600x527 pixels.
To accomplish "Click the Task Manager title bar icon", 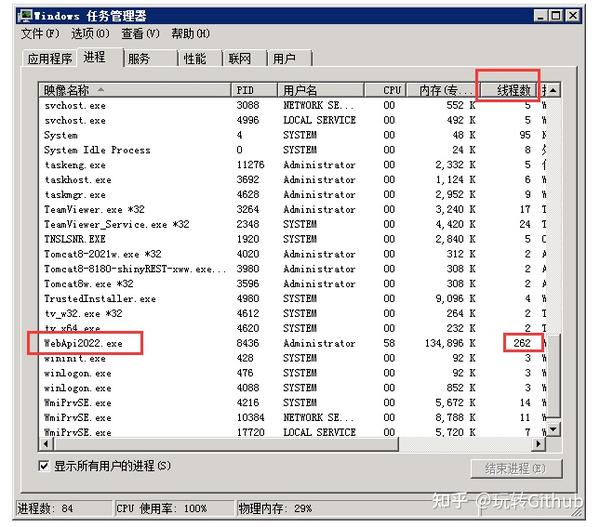I will 25,16.
